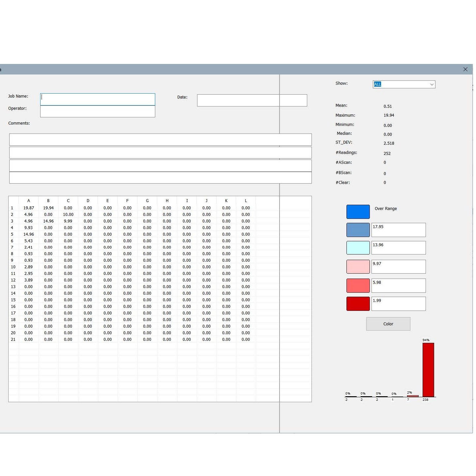This screenshot has width=476, height=476.
Task: Open the Show dropdown set to ALL
Action: pyautogui.click(x=404, y=84)
